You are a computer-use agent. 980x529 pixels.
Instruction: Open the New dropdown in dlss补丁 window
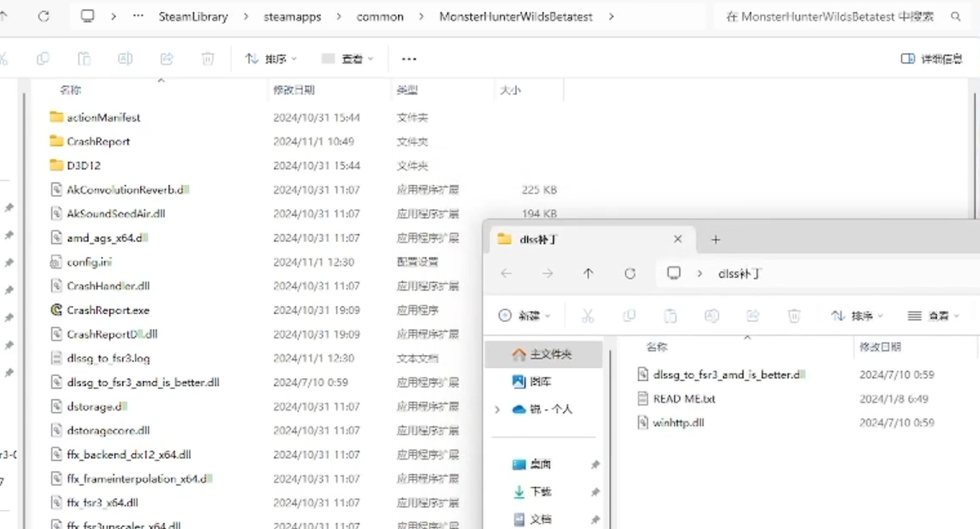coord(524,316)
